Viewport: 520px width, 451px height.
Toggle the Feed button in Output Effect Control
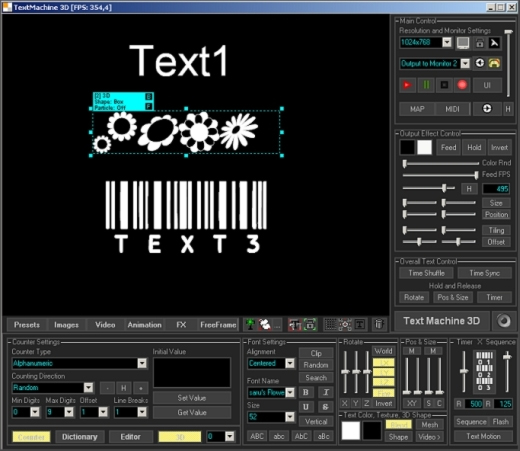(448, 147)
